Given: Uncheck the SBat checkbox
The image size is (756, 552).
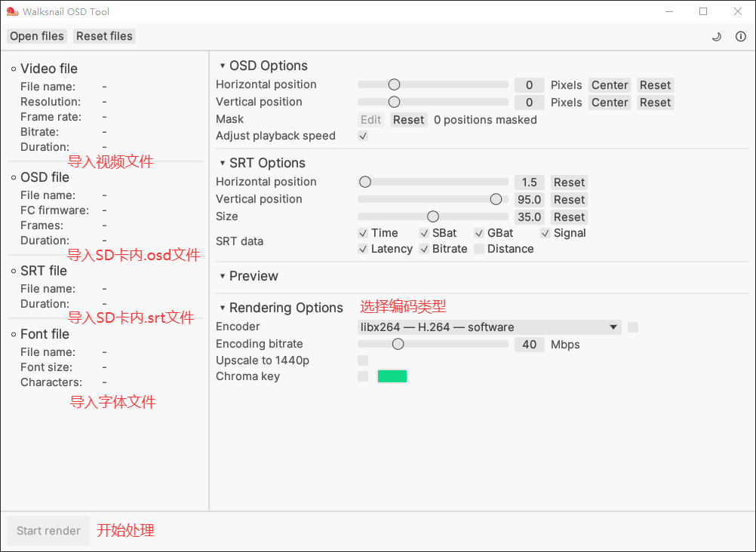Looking at the screenshot, I should click(424, 233).
